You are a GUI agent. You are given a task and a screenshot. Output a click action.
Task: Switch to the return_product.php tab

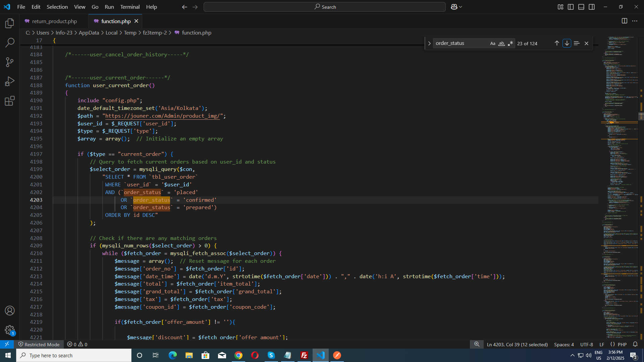click(x=54, y=21)
